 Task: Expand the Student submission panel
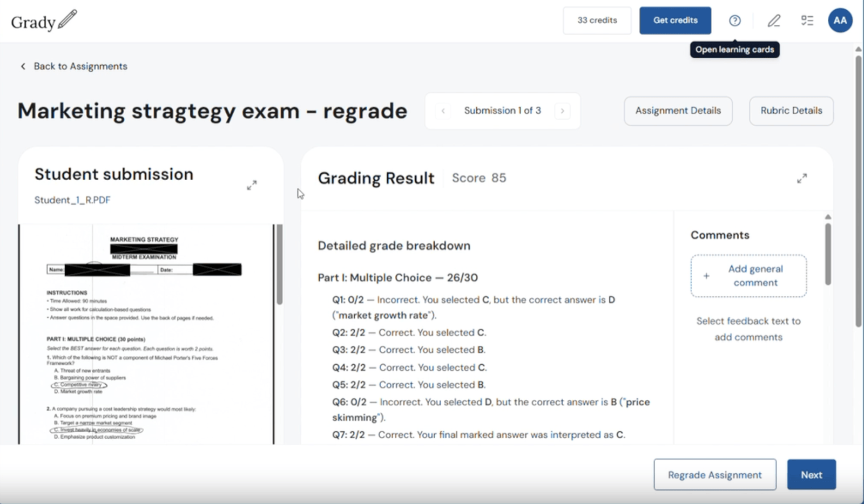click(x=252, y=185)
